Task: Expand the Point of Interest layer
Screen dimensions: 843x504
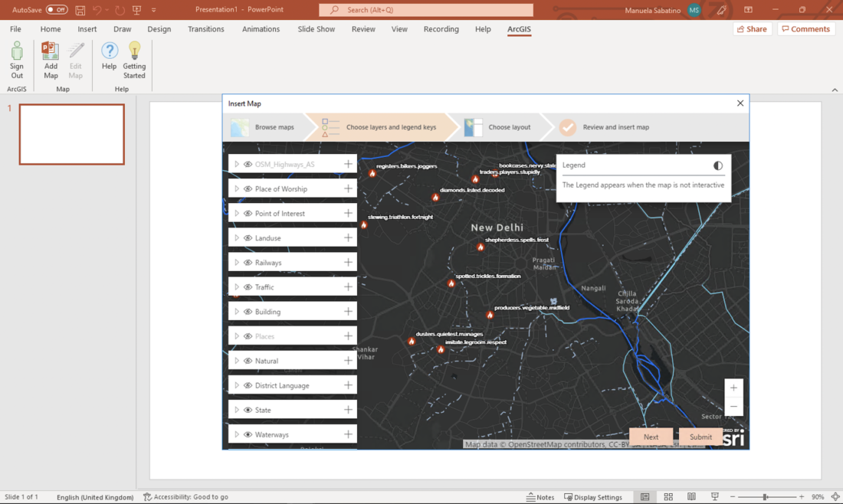Action: pos(237,213)
